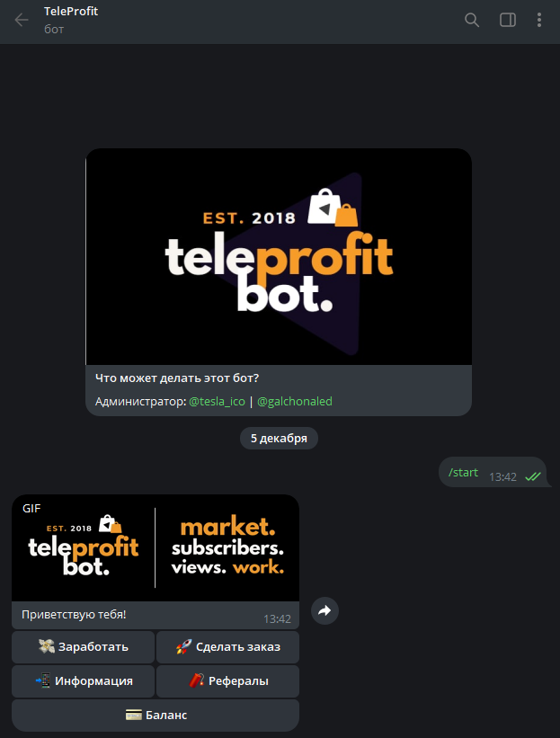Click the double-check read status icon
560x738 pixels.
coord(533,476)
